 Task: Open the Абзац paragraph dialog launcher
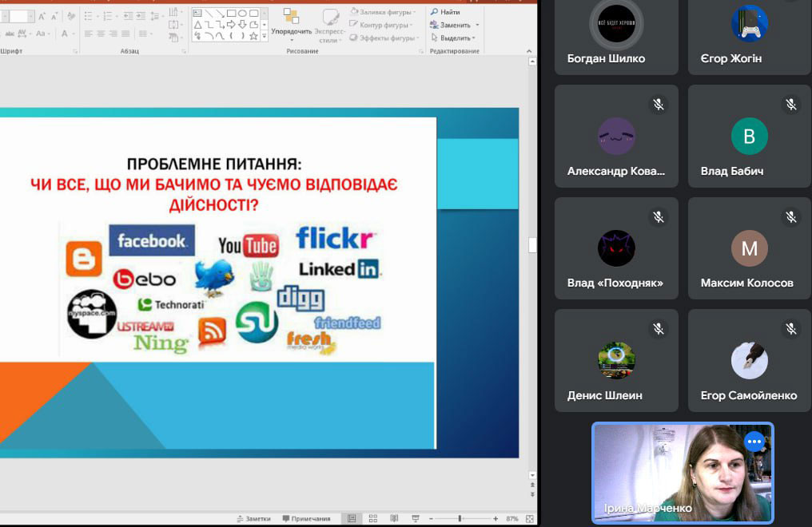click(184, 51)
